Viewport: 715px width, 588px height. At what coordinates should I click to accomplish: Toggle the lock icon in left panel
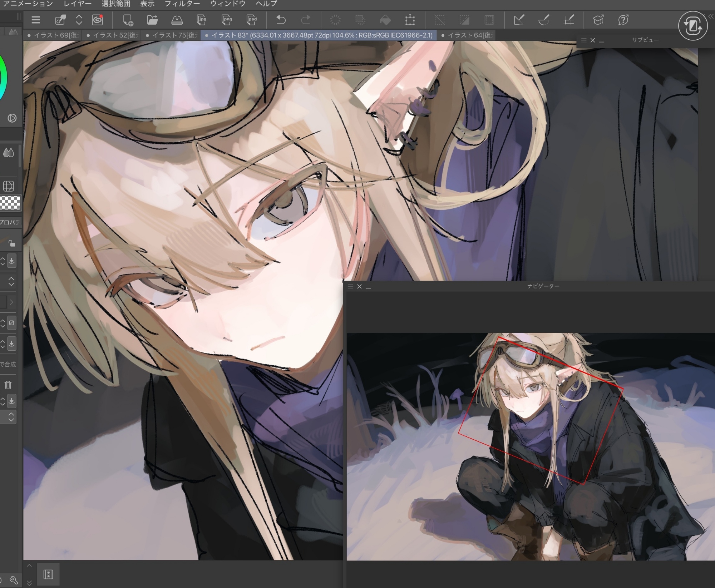tap(11, 243)
